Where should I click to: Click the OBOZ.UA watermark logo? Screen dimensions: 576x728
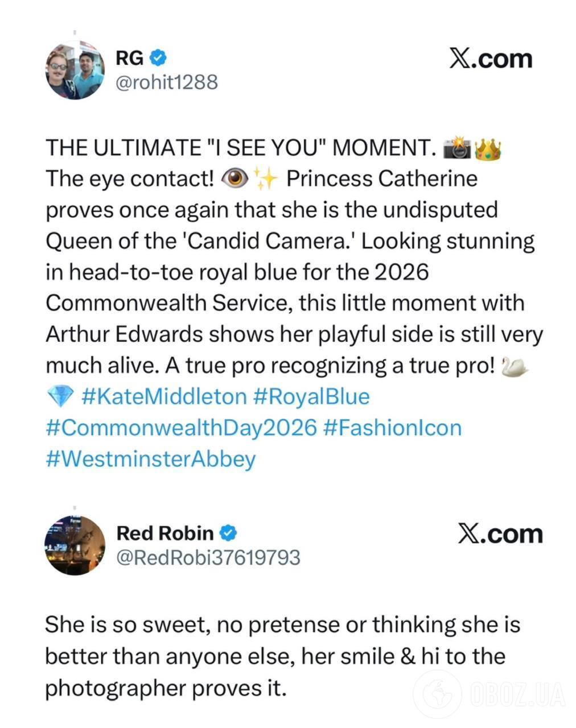click(x=491, y=694)
